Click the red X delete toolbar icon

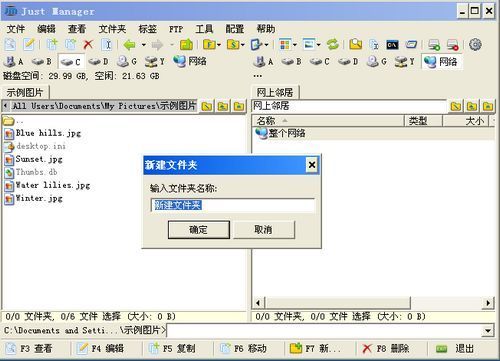point(88,44)
